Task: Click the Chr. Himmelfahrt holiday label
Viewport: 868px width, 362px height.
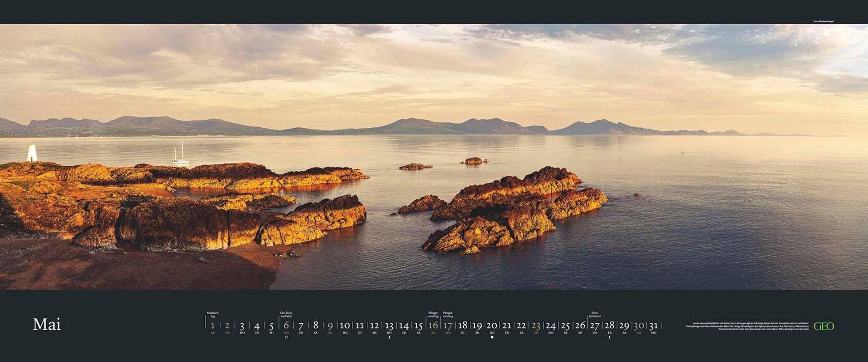Action: point(286,314)
